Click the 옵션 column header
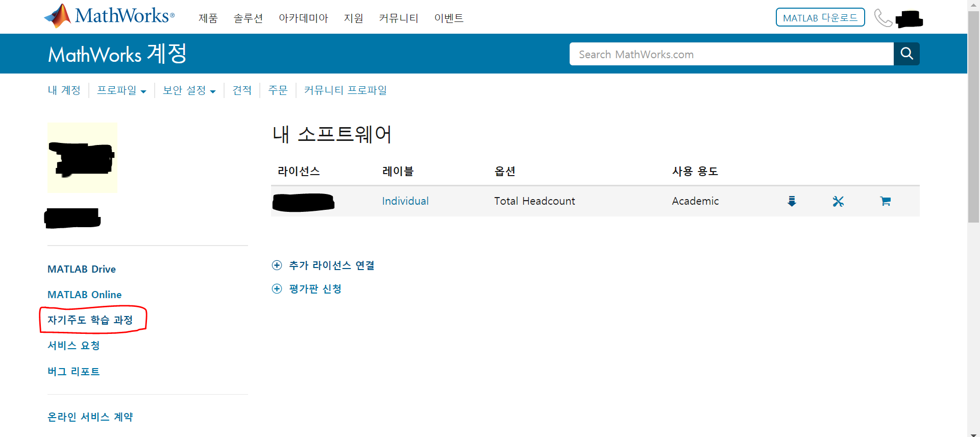 tap(505, 171)
